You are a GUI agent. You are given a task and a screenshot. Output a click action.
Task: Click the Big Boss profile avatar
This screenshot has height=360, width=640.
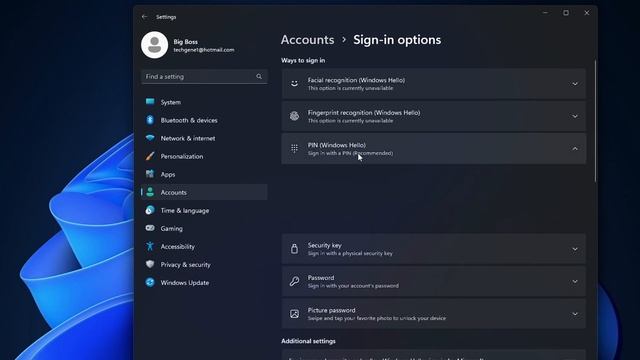point(154,45)
